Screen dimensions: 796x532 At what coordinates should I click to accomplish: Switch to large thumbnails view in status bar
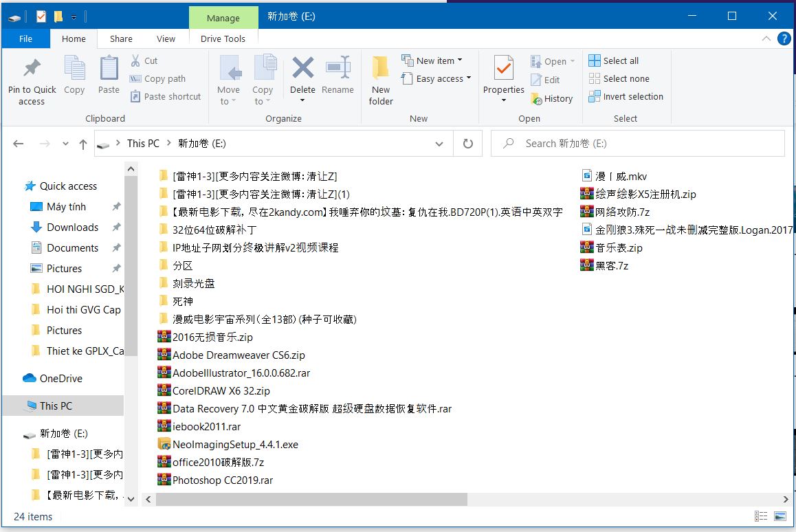(780, 516)
